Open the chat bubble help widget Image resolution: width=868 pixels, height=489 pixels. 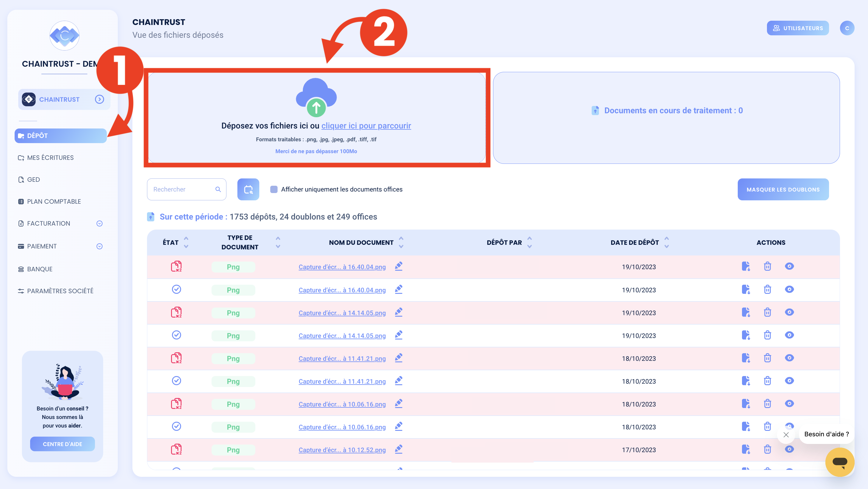839,462
